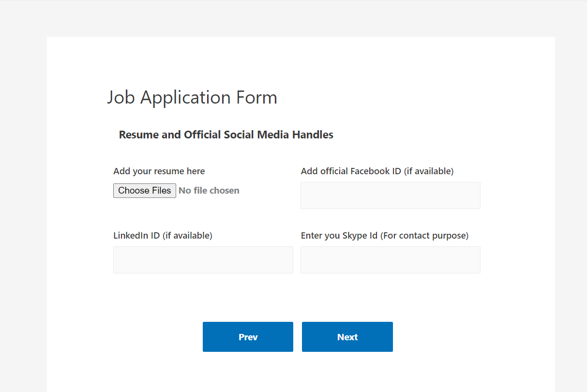Click the "Resume and Official Social Media Handles" heading
The height and width of the screenshot is (392, 587).
tap(226, 135)
